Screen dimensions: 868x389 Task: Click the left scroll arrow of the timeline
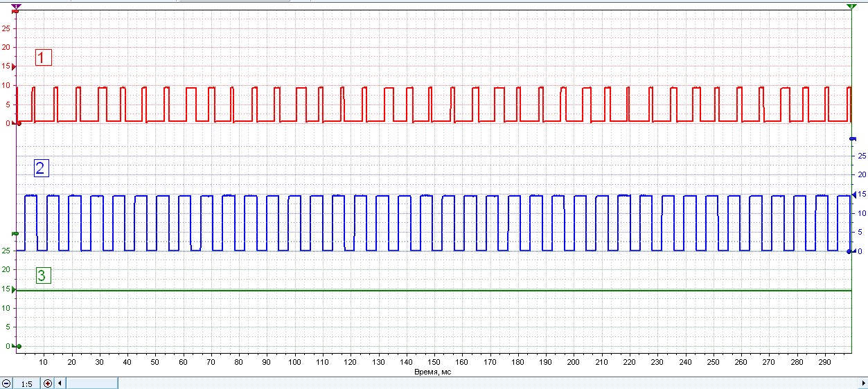point(60,383)
